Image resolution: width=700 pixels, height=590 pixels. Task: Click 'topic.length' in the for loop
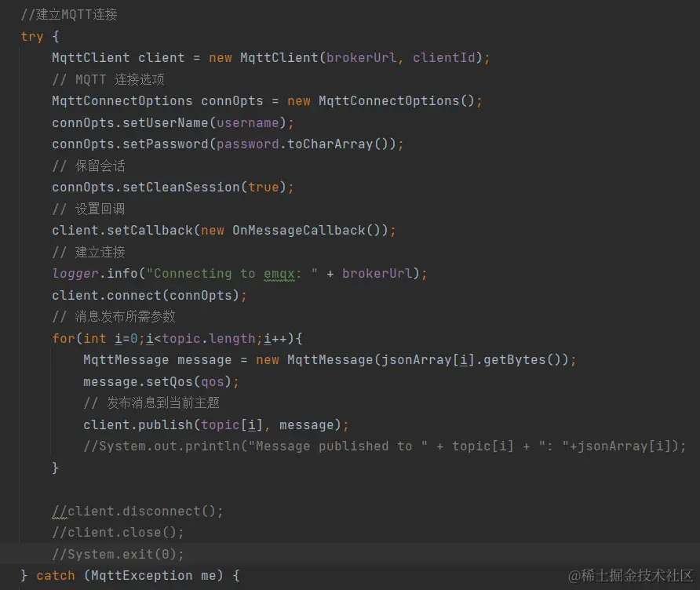209,338
